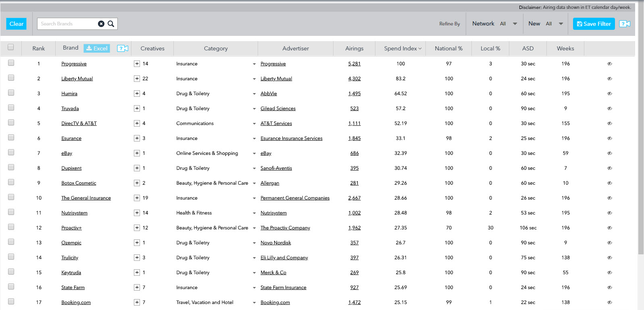Check the eBay row checkbox
The width and height of the screenshot is (644, 310).
coord(11,152)
